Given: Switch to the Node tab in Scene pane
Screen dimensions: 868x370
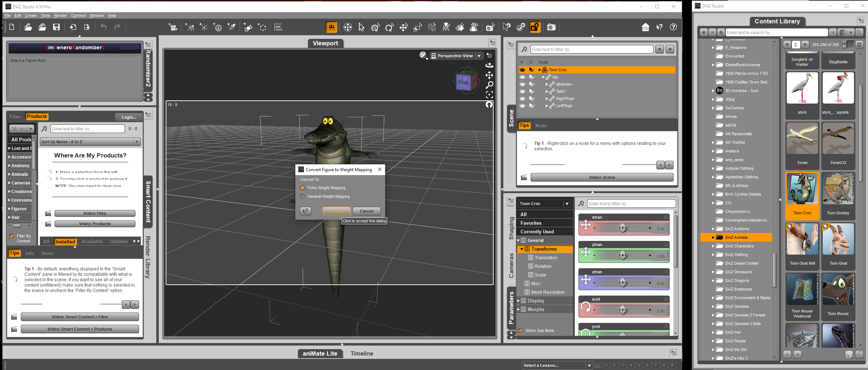Looking at the screenshot, I should (541, 125).
